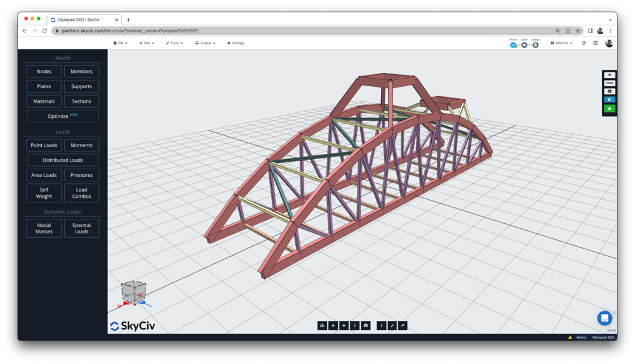Screen dimensions: 635x364
Task: Open the SkyCiv chat support bubble
Action: click(x=605, y=318)
